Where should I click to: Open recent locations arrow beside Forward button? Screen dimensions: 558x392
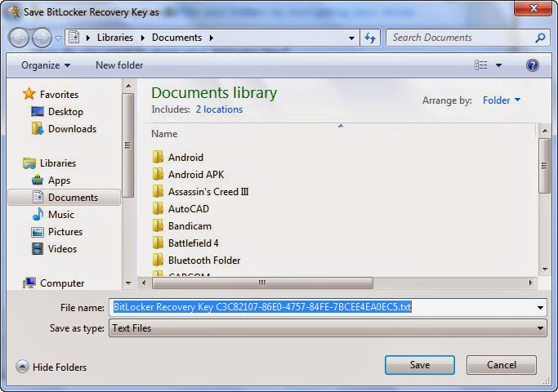click(58, 38)
